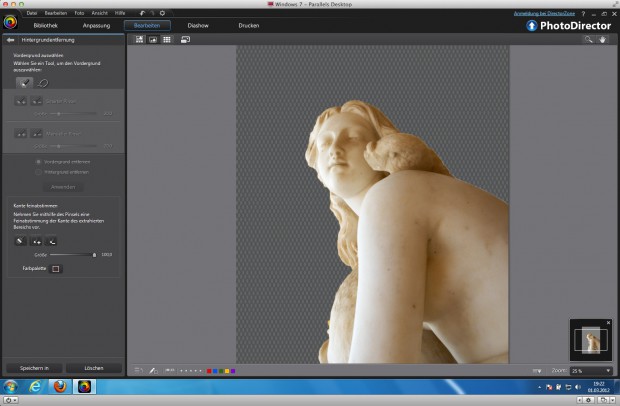Open the Ansicht menu
Image resolution: width=620 pixels, height=406 pixels.
(99, 13)
